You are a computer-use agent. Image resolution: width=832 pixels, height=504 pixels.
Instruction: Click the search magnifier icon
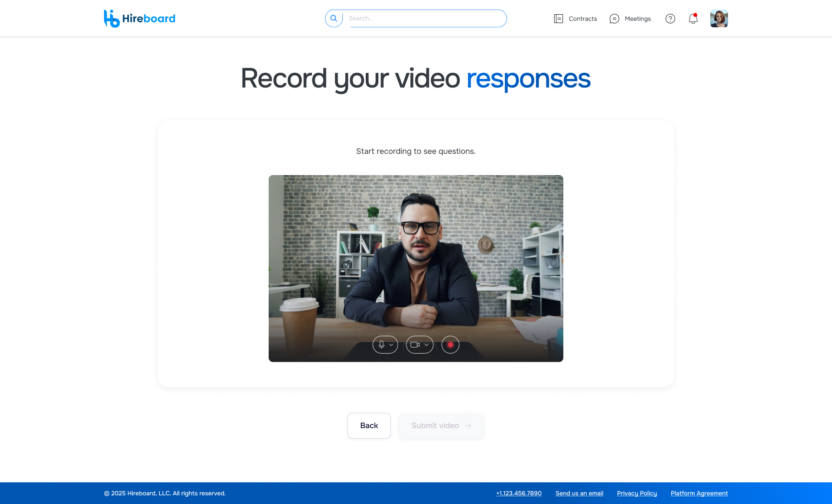click(334, 19)
